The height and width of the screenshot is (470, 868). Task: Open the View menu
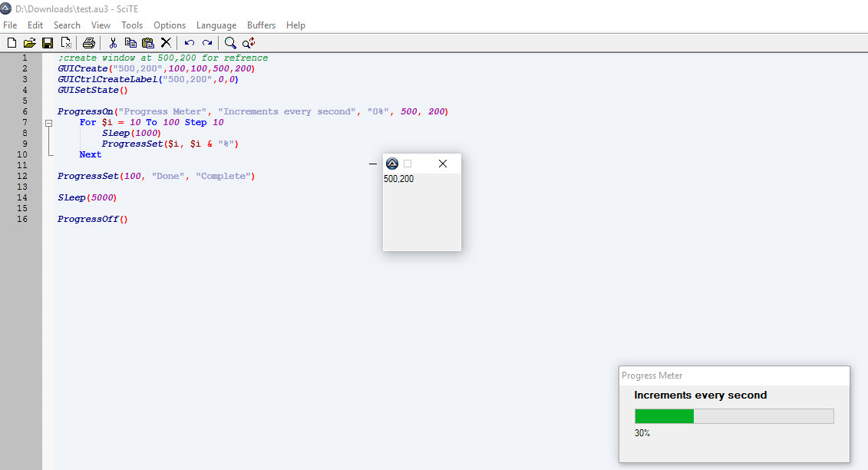[x=101, y=25]
